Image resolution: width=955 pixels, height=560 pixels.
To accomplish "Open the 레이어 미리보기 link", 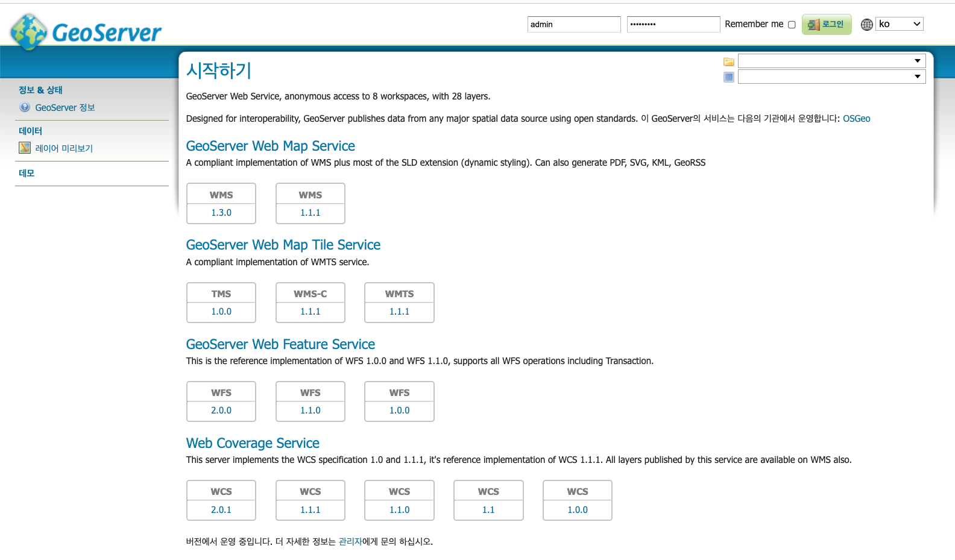I will (x=64, y=148).
